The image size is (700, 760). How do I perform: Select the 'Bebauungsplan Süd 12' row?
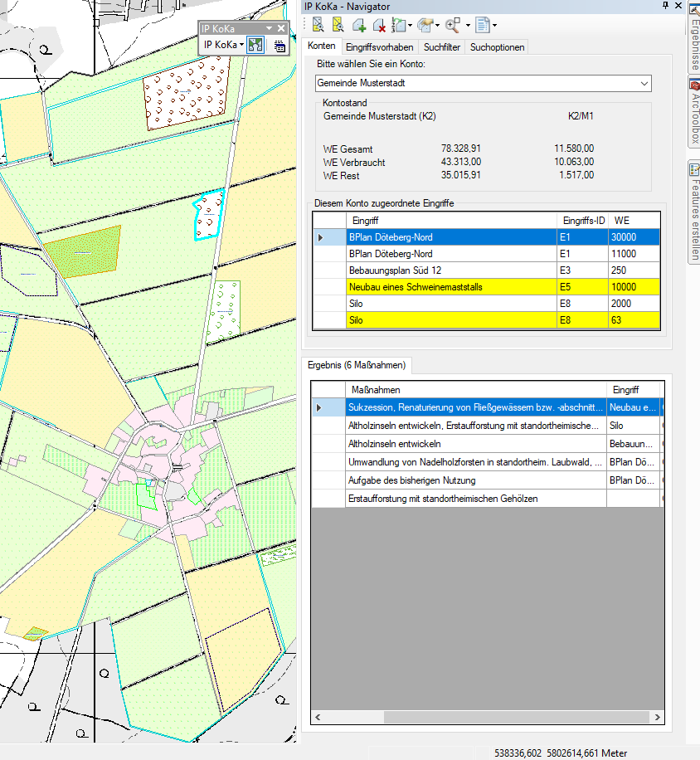click(450, 270)
